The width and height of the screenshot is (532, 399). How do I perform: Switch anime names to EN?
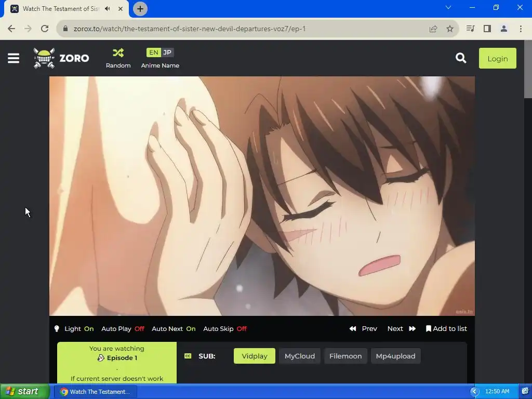click(x=153, y=52)
